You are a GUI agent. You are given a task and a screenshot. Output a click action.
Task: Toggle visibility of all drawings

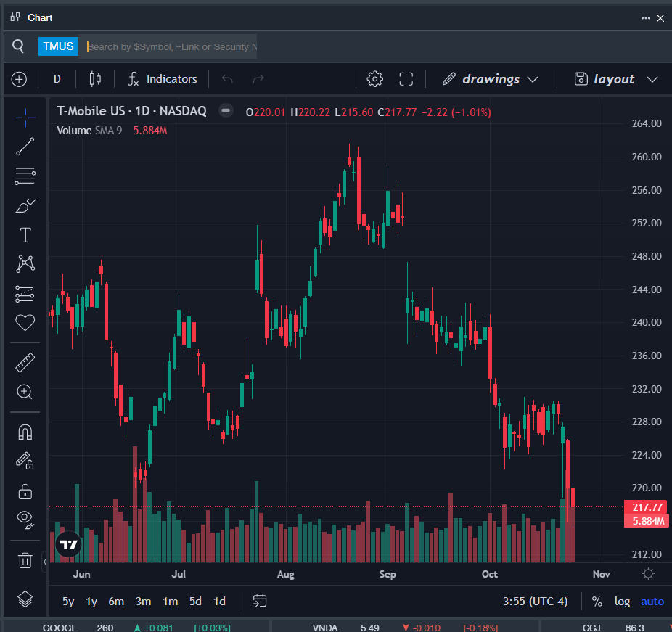[25, 518]
